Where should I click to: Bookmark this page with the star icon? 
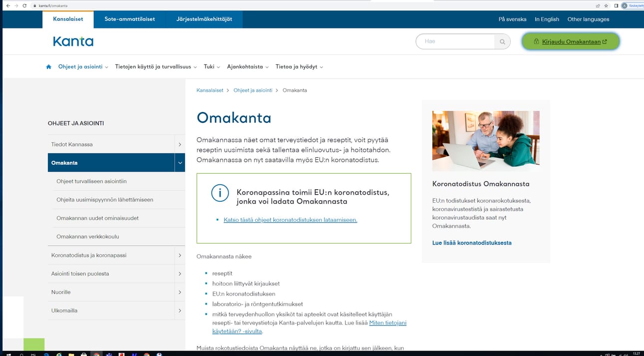606,5
